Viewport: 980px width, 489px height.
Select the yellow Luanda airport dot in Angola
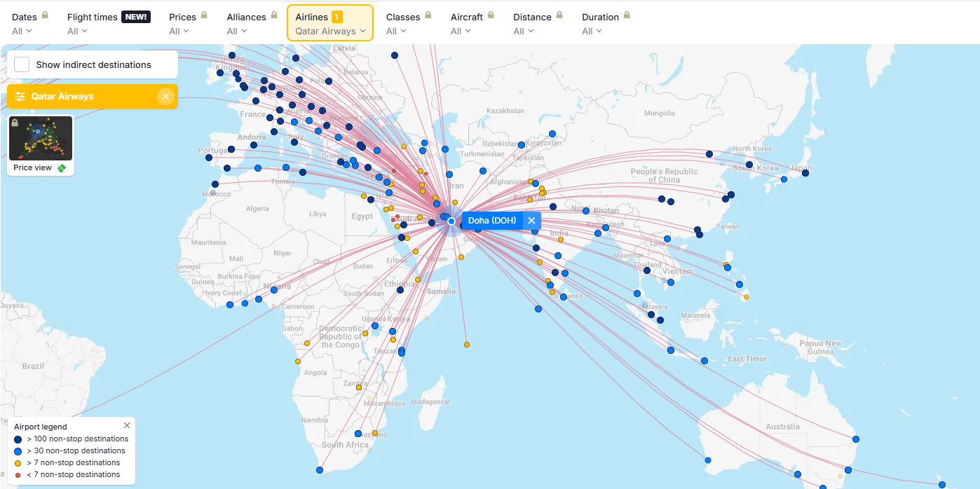[298, 362]
